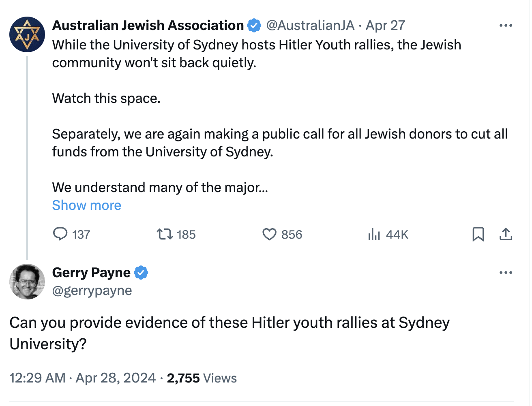Expand tweet with Show more link

pos(86,205)
